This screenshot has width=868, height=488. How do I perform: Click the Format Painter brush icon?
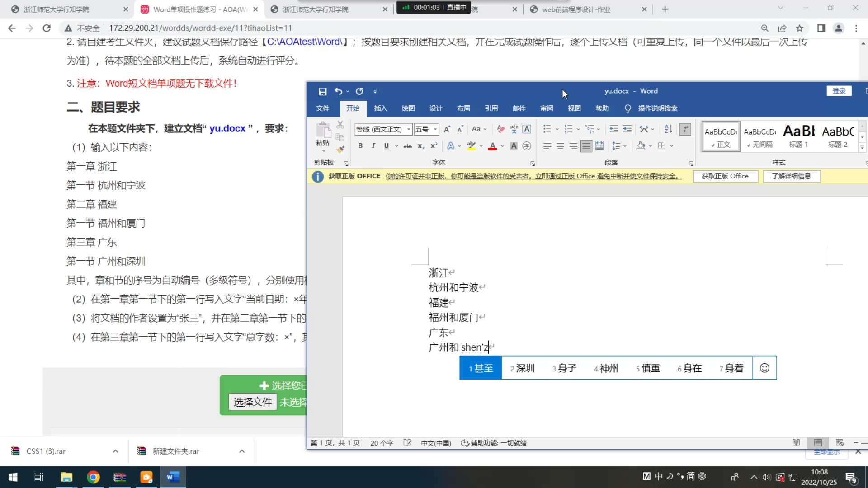click(340, 149)
